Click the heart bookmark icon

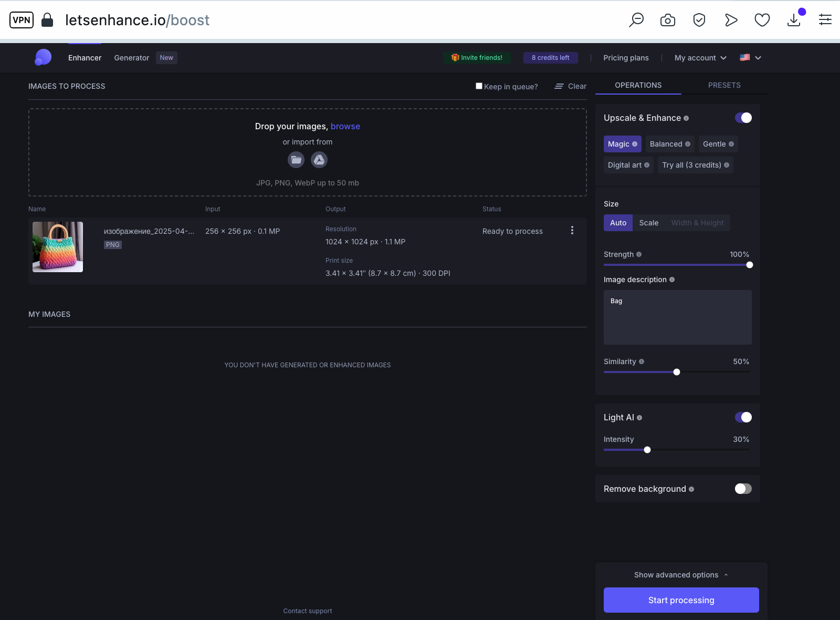click(x=762, y=20)
